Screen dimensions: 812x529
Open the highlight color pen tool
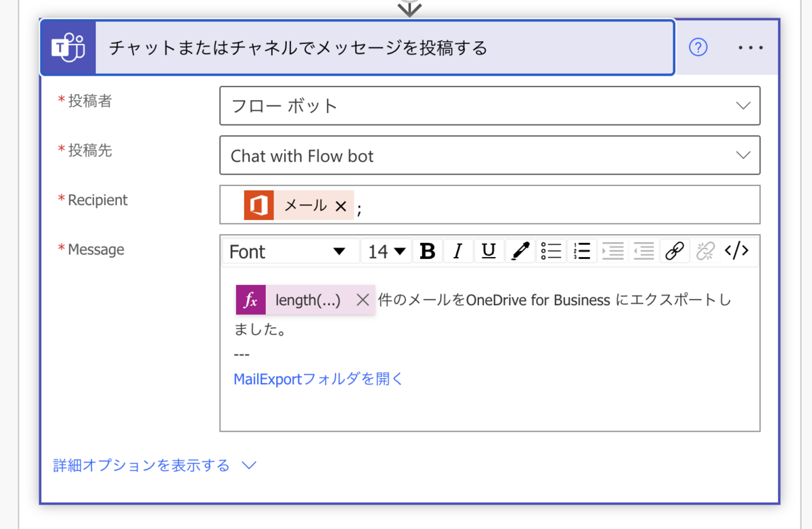click(x=520, y=252)
